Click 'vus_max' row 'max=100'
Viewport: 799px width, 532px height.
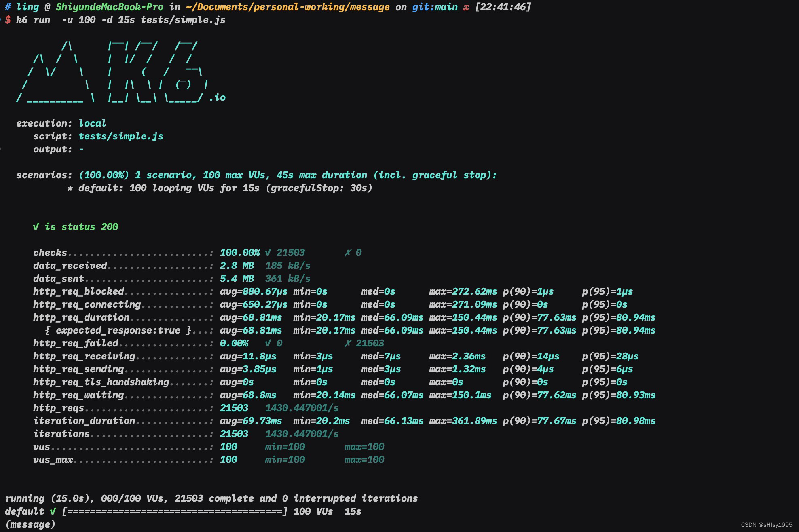pyautogui.click(x=364, y=460)
